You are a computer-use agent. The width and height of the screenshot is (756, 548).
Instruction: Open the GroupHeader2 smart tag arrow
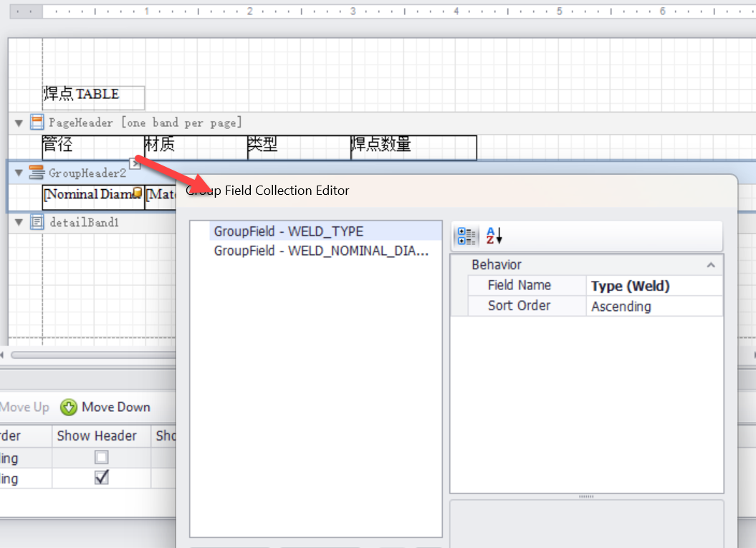pos(135,164)
